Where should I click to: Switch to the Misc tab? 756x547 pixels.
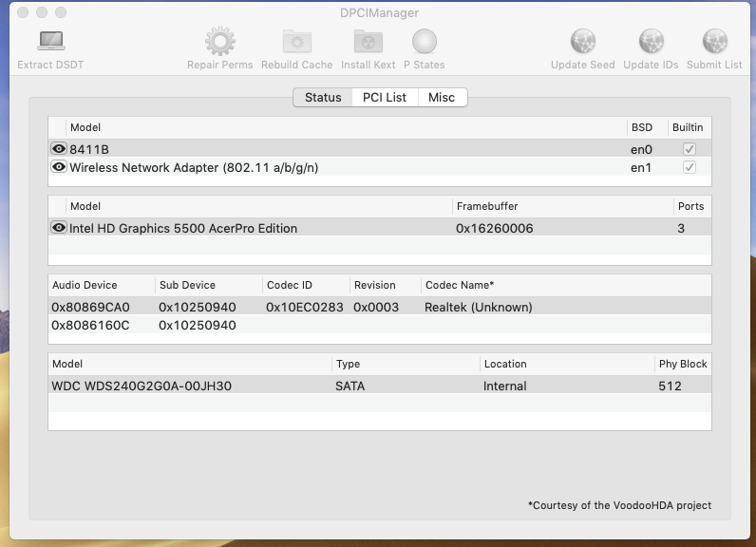pos(442,98)
